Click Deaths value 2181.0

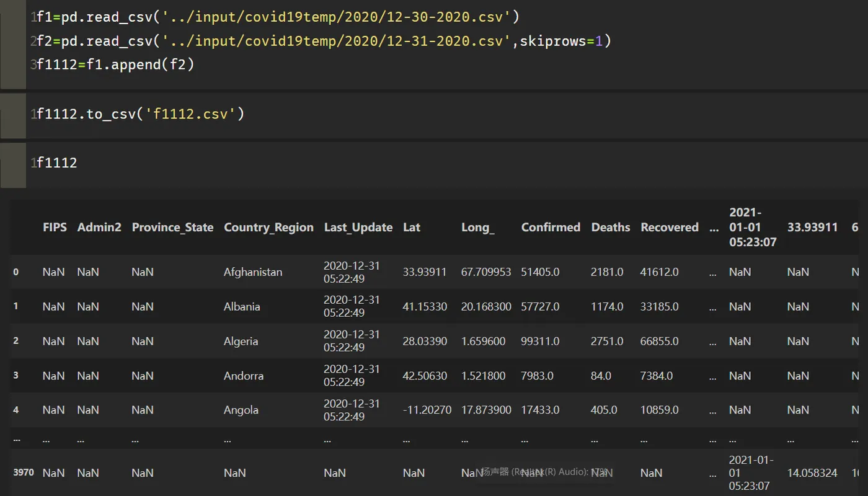pos(607,272)
